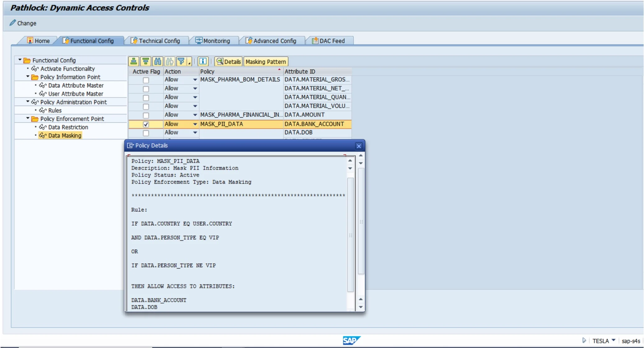
Task: Click the Action column header
Action: point(181,71)
